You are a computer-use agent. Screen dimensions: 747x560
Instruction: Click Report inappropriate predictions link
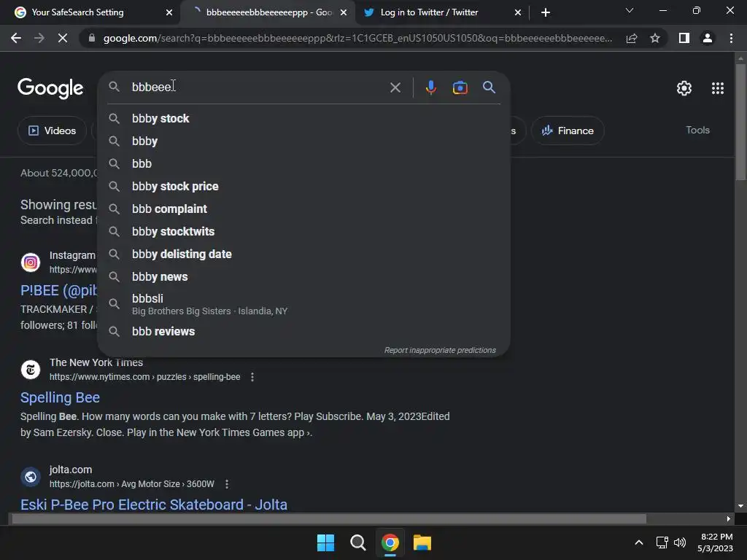coord(440,350)
